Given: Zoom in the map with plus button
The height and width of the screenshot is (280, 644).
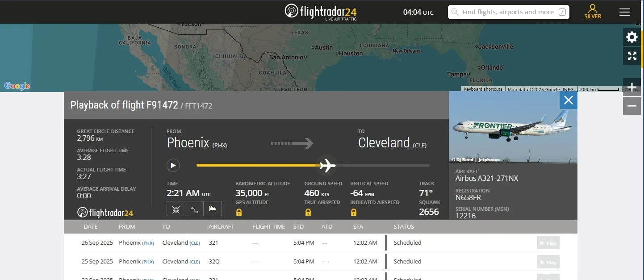Looking at the screenshot, I should (x=631, y=87).
